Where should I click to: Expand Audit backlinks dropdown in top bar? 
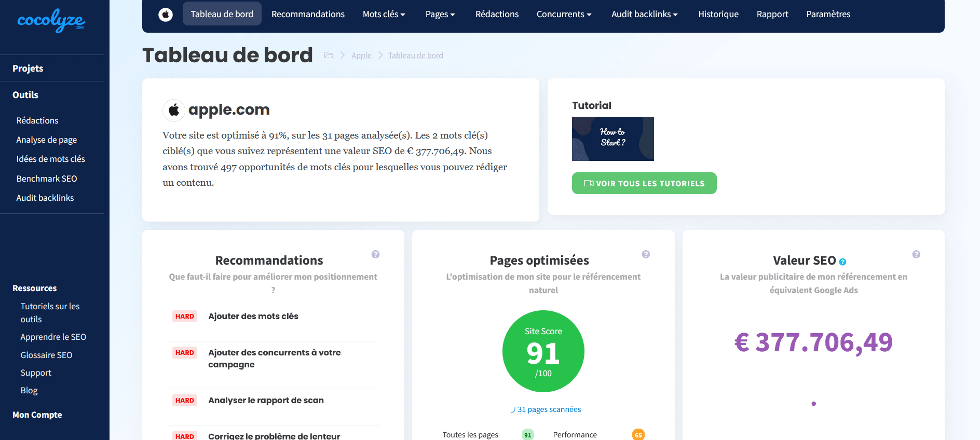[645, 14]
